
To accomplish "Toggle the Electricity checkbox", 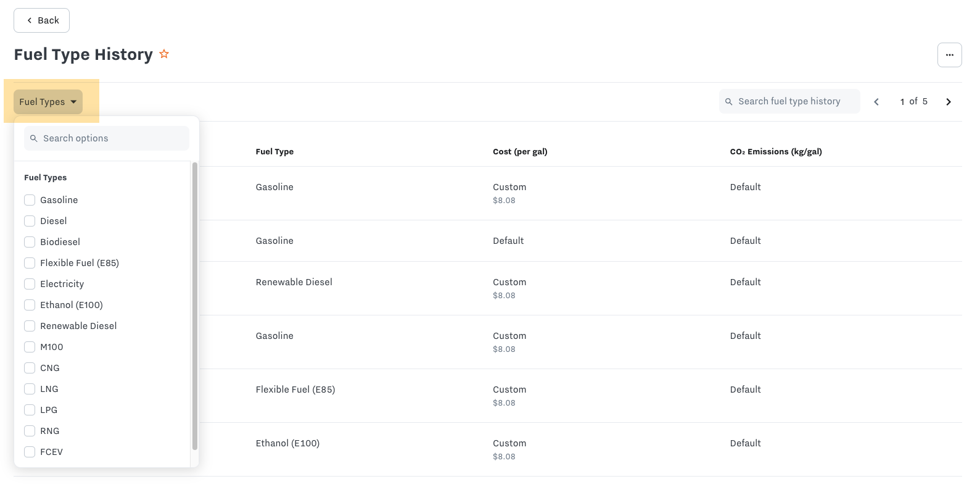I will (30, 284).
